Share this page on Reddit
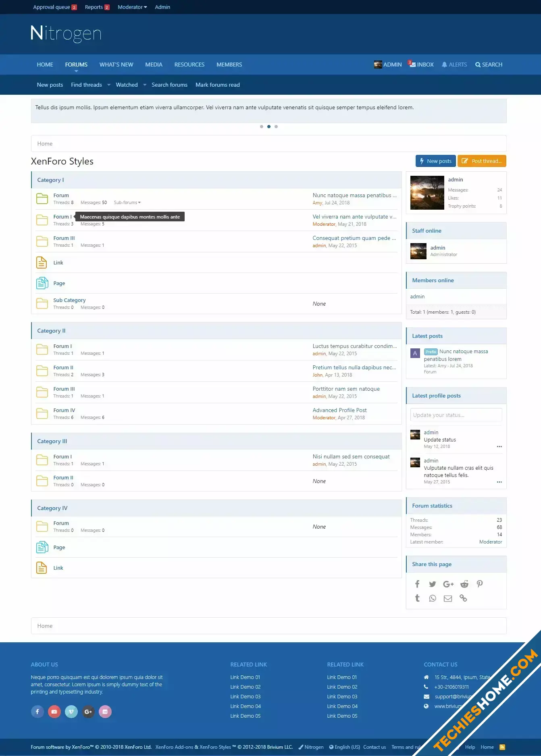This screenshot has width=541, height=756. [x=464, y=584]
